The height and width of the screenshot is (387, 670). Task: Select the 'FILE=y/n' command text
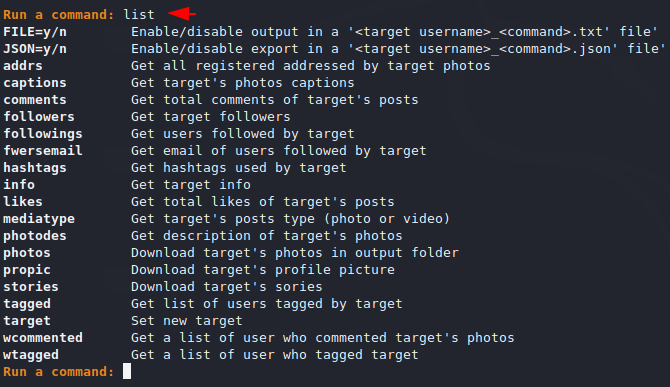tap(35, 32)
